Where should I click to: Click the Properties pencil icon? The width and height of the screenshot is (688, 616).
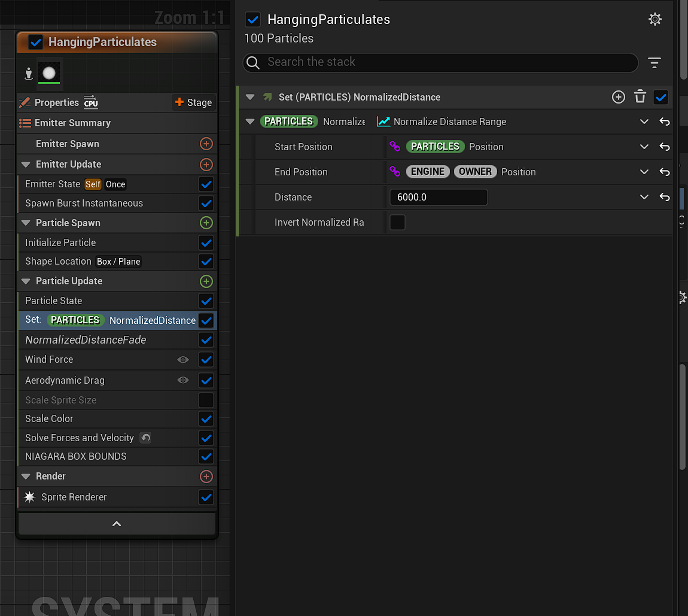pyautogui.click(x=25, y=102)
